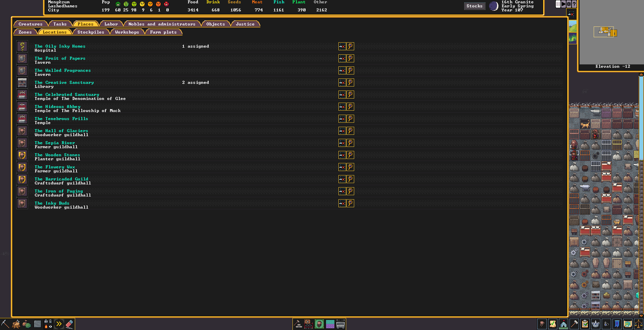Switch to the Labor tab

point(111,24)
